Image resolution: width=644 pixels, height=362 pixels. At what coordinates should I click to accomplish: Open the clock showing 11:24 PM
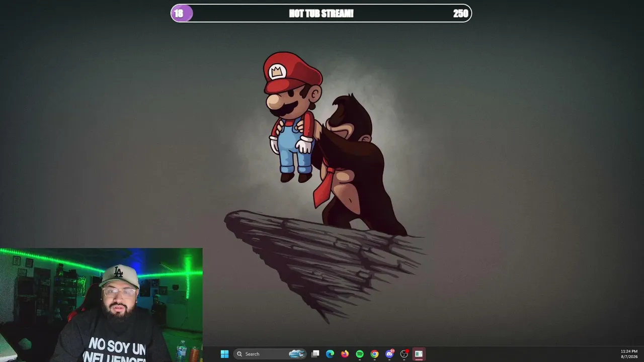629,354
